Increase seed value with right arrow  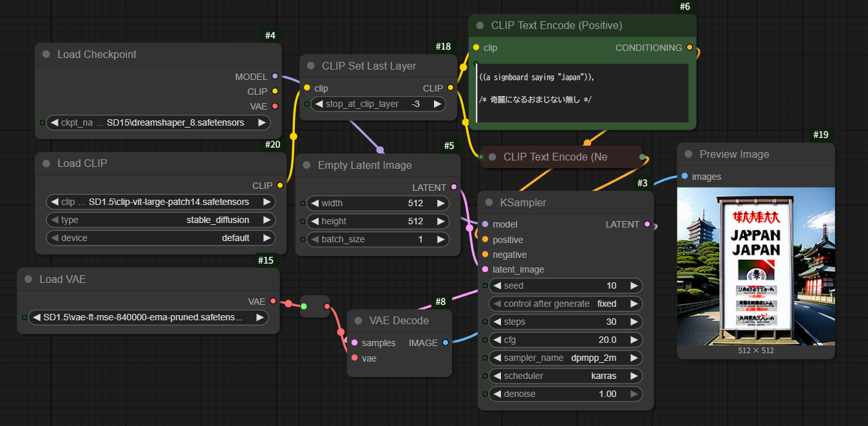[634, 286]
